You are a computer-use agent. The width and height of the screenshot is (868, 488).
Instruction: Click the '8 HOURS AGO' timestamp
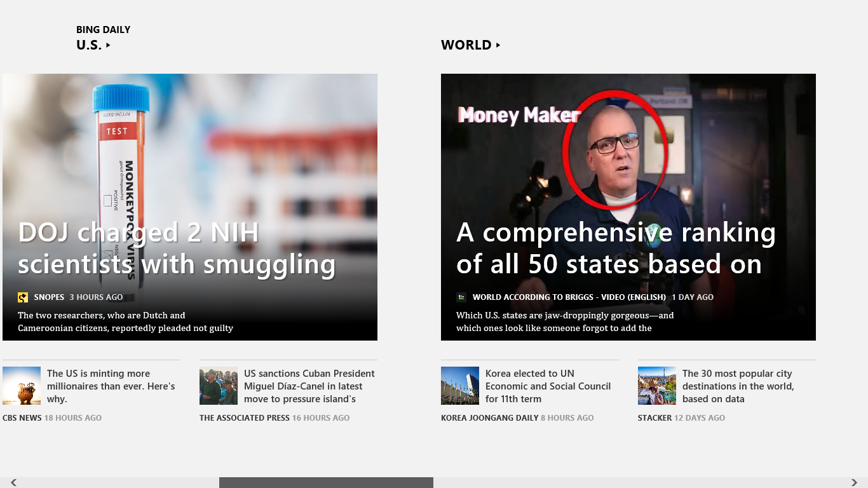tap(567, 418)
